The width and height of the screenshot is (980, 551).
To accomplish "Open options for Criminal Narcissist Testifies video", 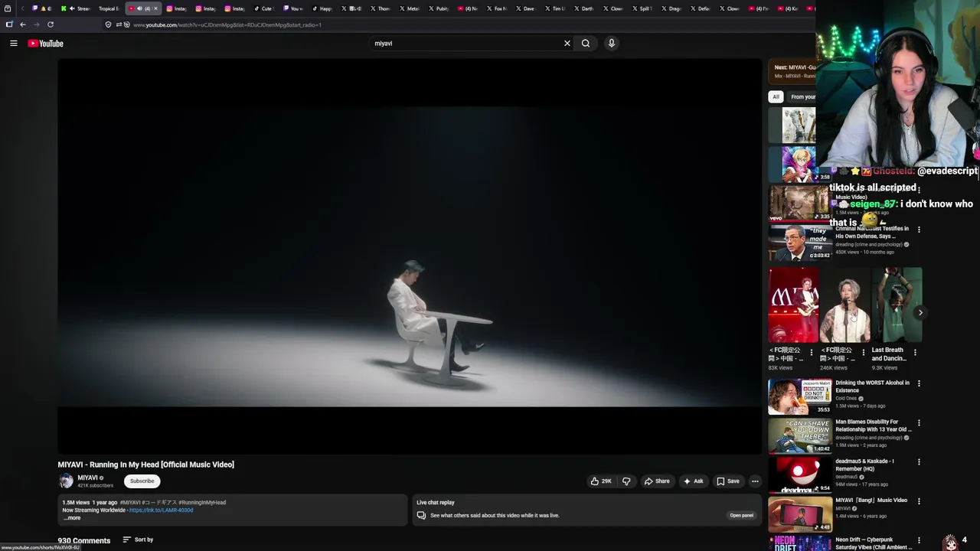I will point(919,230).
